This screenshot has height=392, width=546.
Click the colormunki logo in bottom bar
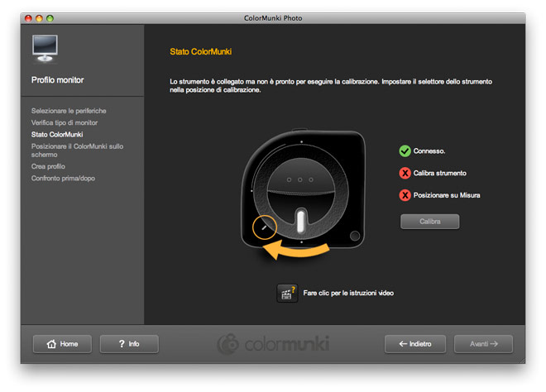(273, 344)
